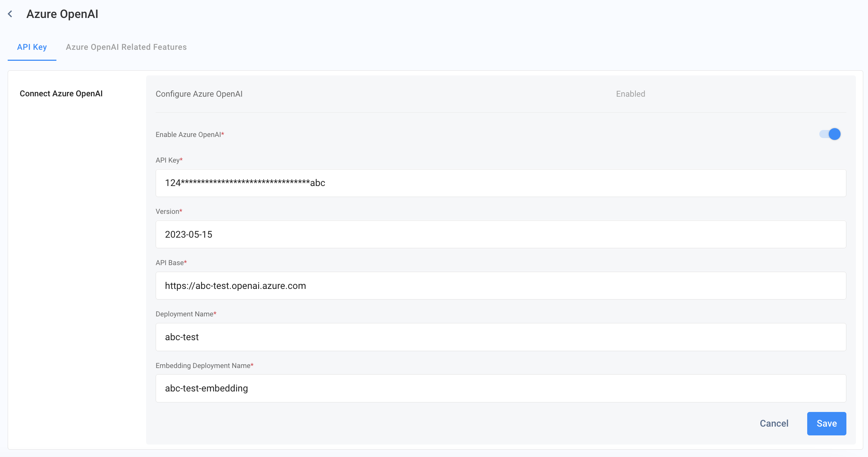Click the Enable Azure OpenAI label text
This screenshot has height=457, width=868.
click(190, 134)
